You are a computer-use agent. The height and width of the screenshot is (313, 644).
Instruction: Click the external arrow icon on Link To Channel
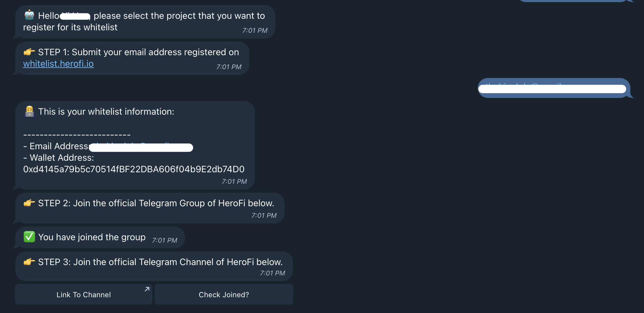pyautogui.click(x=147, y=289)
